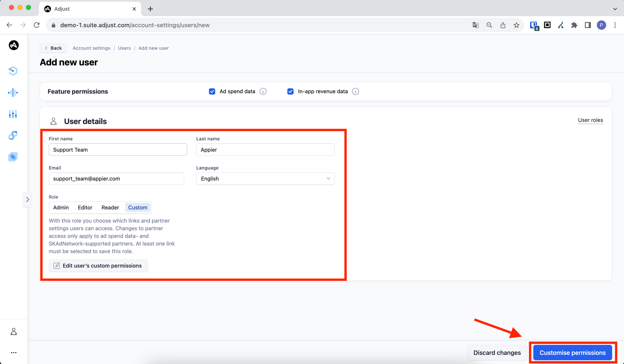This screenshot has width=624, height=364.
Task: Open the chain-link icon in the sidebar
Action: pyautogui.click(x=13, y=135)
